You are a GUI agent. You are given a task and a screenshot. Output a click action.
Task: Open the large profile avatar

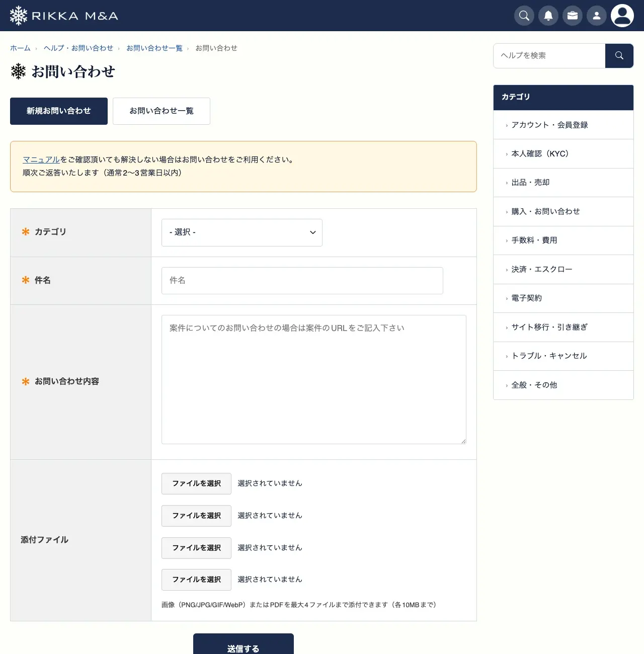click(622, 16)
